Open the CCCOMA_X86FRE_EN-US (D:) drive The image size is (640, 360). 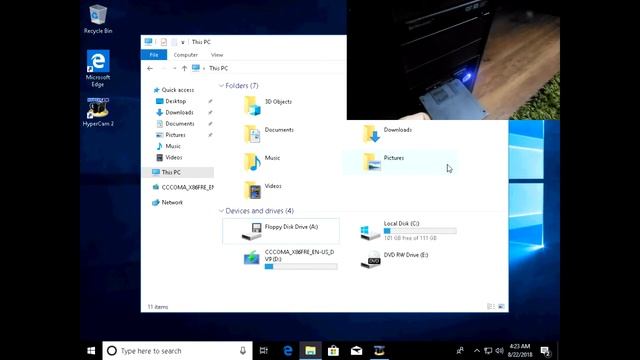point(290,259)
